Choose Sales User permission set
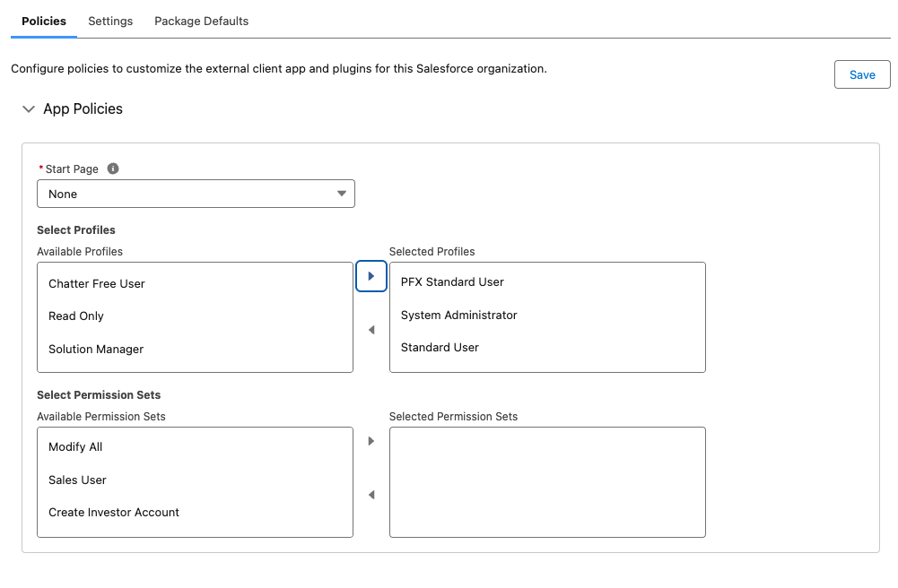 point(77,480)
